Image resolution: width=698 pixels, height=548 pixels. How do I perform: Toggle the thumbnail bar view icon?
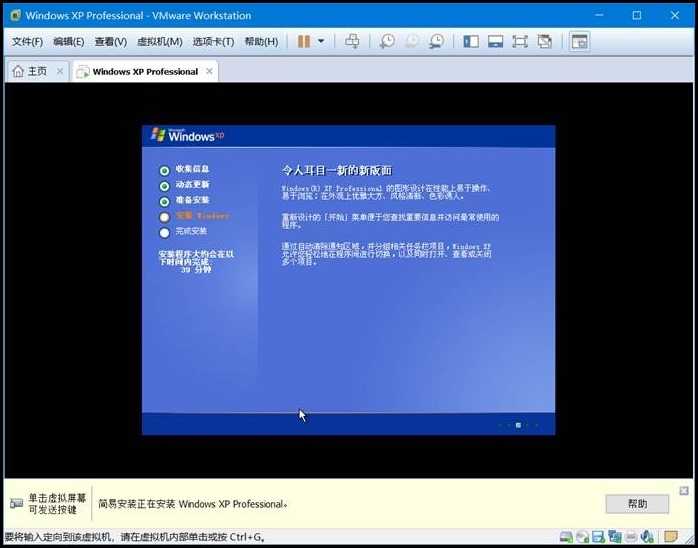(495, 42)
